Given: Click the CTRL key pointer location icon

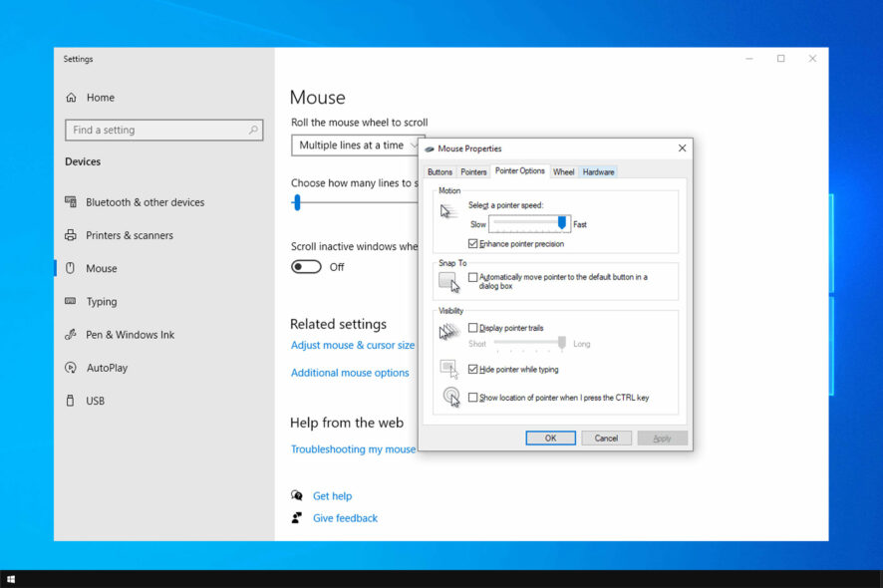Looking at the screenshot, I should pyautogui.click(x=451, y=397).
